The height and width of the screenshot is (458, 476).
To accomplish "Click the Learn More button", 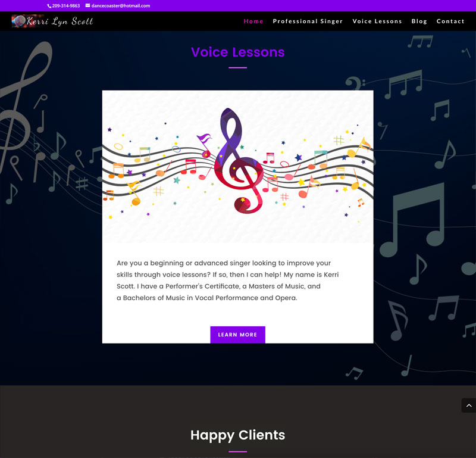I will (237, 335).
